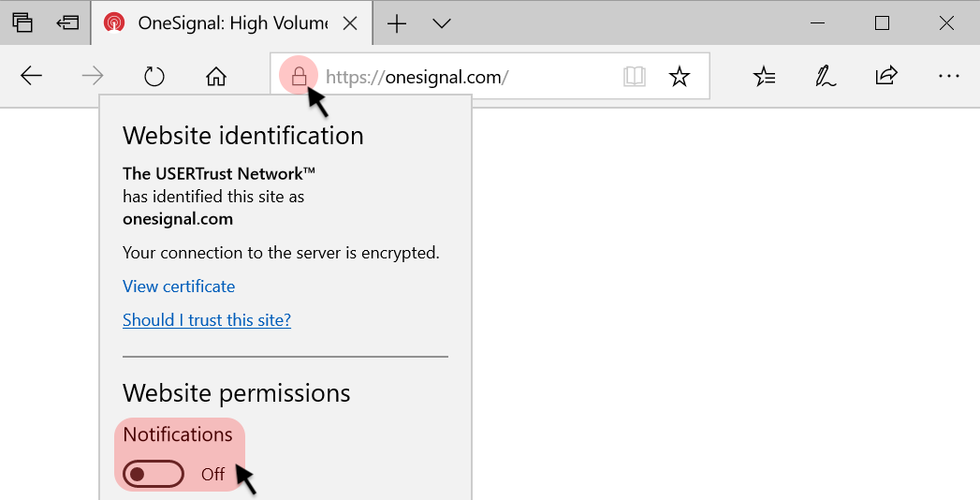This screenshot has width=980, height=500.
Task: Click the forward navigation arrow
Action: [x=93, y=77]
